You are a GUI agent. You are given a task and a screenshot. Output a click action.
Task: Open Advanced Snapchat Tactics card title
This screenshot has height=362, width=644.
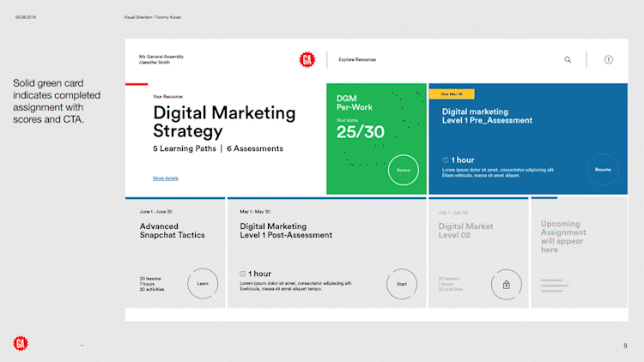tap(172, 231)
